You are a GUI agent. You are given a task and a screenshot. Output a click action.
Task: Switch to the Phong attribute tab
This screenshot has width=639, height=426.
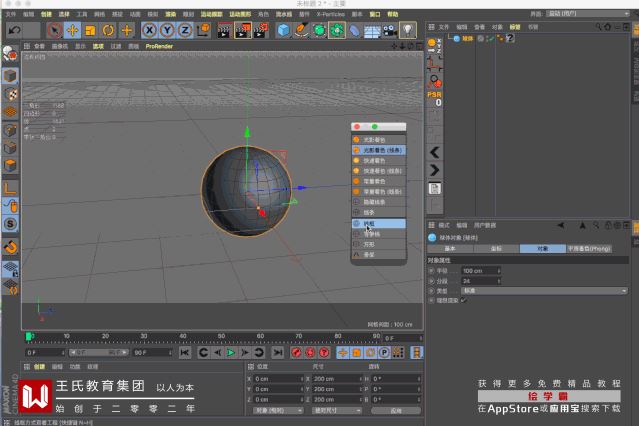[x=589, y=249]
